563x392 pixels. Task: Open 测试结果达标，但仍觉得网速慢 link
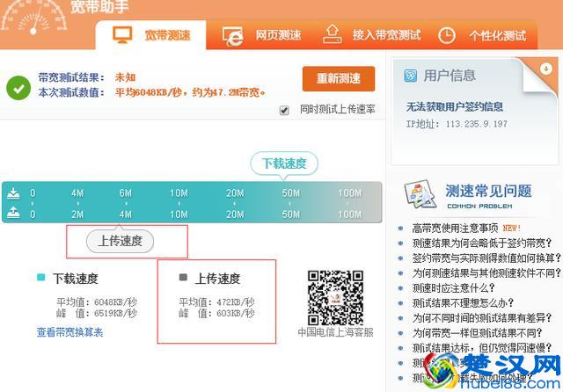tap(482, 348)
